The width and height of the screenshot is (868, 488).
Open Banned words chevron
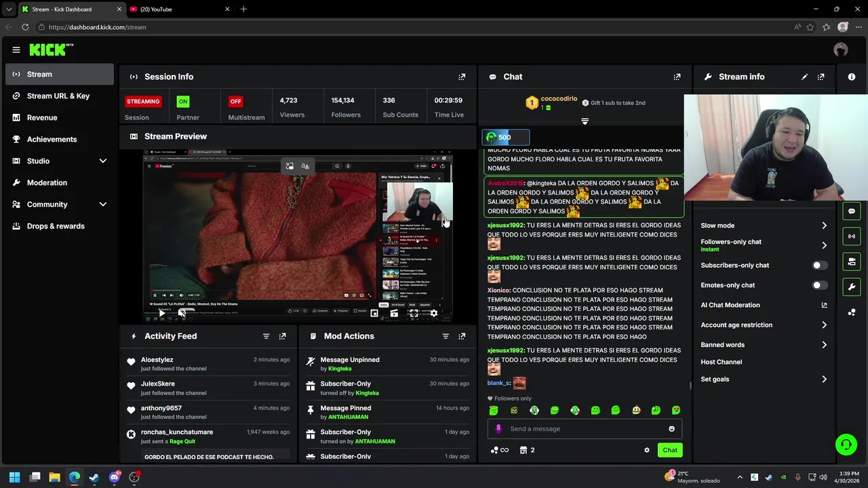tap(824, 345)
